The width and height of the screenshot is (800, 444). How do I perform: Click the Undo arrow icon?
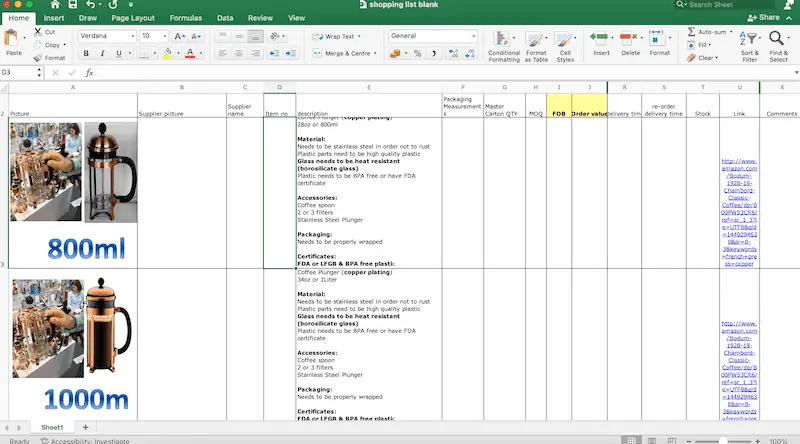click(x=90, y=5)
